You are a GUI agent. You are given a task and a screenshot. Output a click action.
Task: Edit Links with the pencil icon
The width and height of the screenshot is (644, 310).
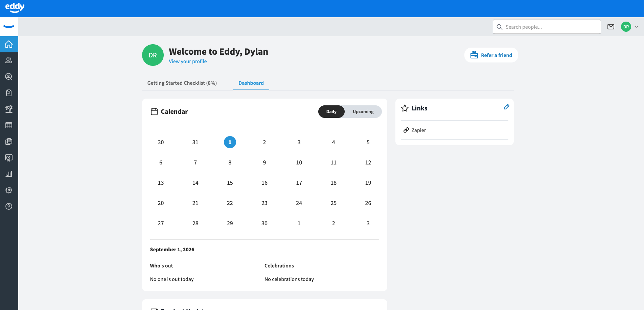506,107
